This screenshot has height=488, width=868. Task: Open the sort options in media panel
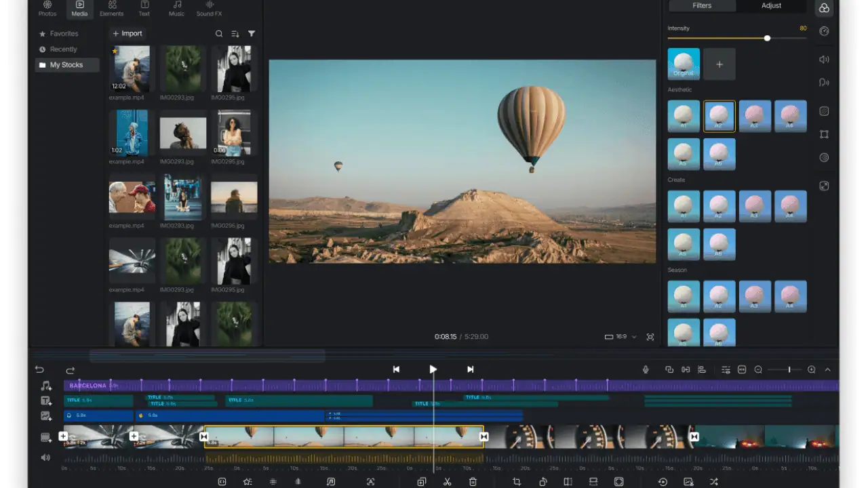(235, 34)
